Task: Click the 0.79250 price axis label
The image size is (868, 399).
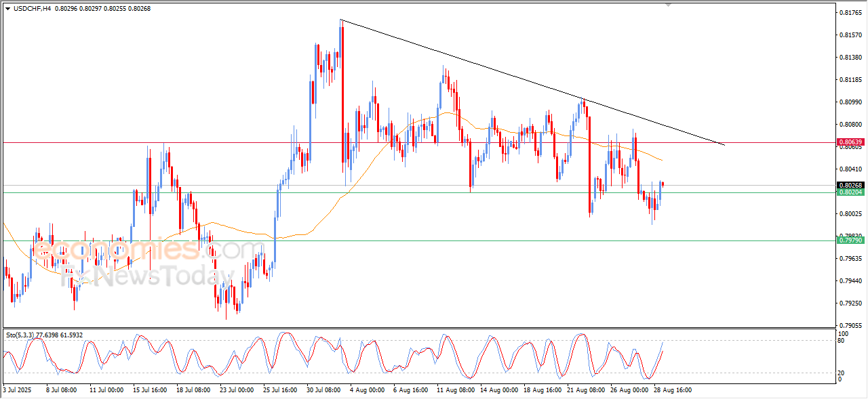Action: pos(850,303)
